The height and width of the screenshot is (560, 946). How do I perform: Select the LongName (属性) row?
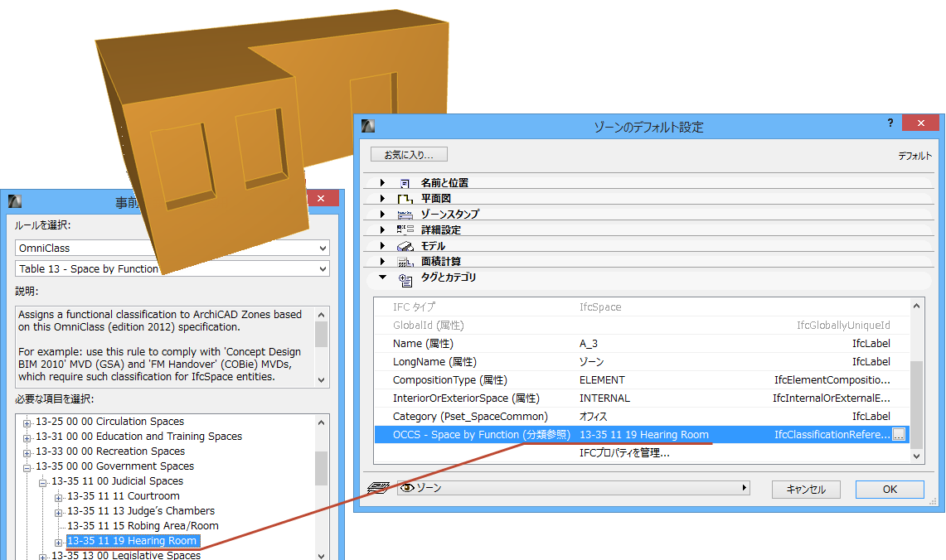[642, 362]
